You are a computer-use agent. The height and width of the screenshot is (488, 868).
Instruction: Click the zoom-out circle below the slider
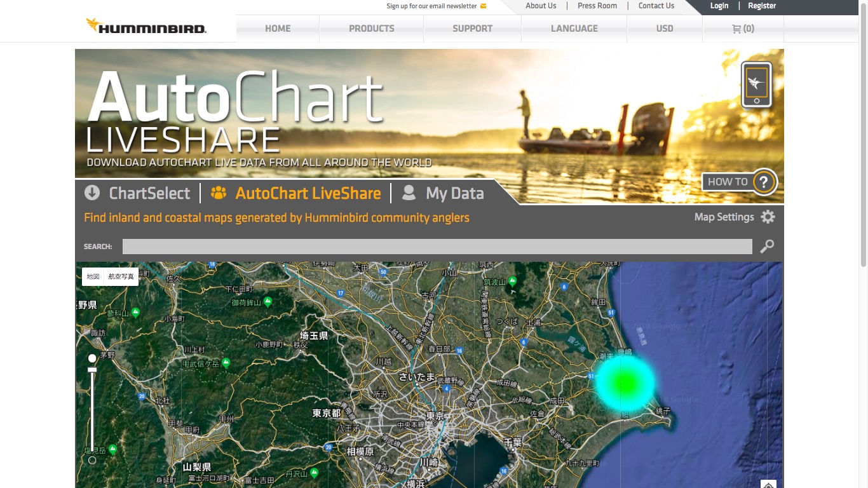pyautogui.click(x=92, y=460)
